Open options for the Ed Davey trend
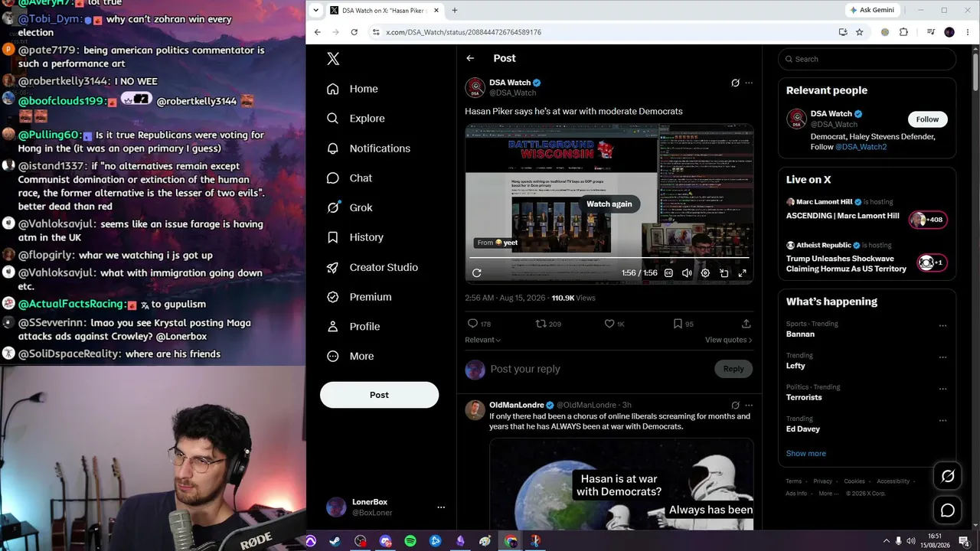Viewport: 980px width, 551px height. (x=942, y=420)
